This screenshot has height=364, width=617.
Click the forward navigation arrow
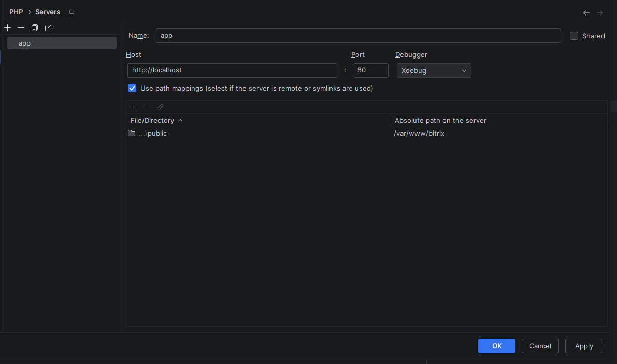pyautogui.click(x=600, y=13)
